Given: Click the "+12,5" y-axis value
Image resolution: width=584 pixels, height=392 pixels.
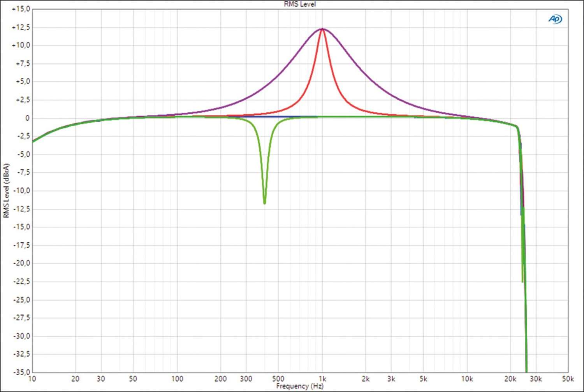Looking at the screenshot, I should tap(21, 27).
